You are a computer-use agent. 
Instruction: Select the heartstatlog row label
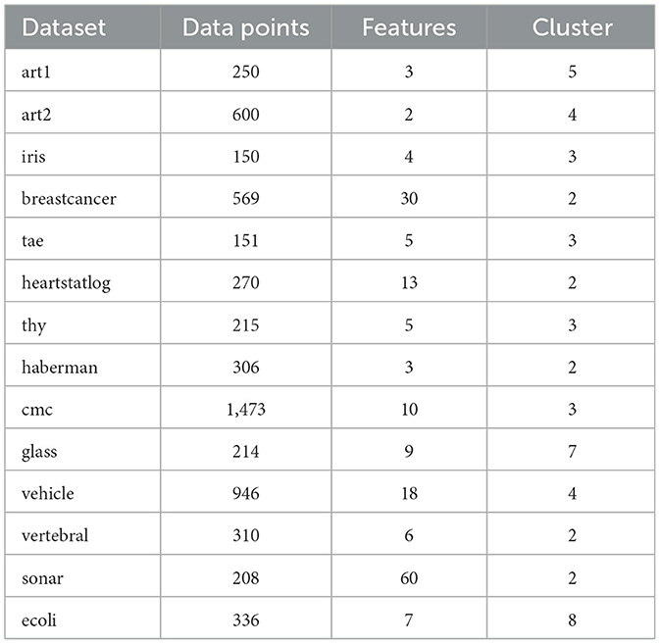click(66, 283)
